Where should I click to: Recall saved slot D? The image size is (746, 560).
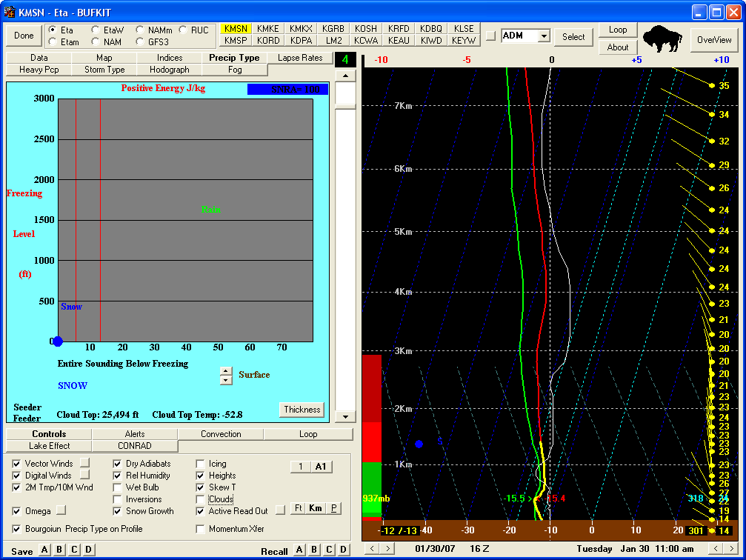click(x=344, y=550)
